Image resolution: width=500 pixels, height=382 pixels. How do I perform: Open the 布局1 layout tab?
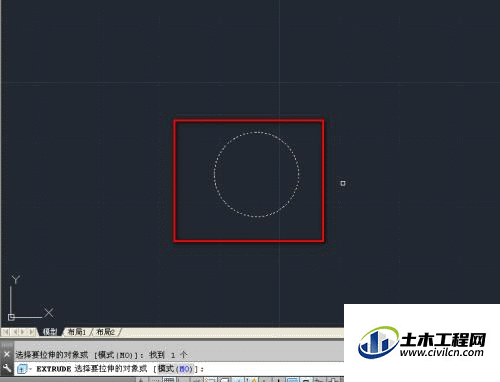(77, 332)
